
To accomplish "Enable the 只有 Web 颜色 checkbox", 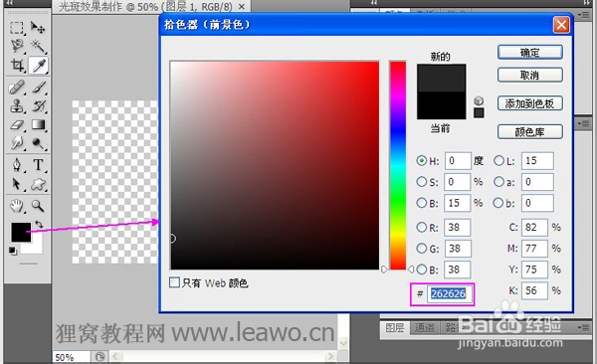I will tap(174, 282).
